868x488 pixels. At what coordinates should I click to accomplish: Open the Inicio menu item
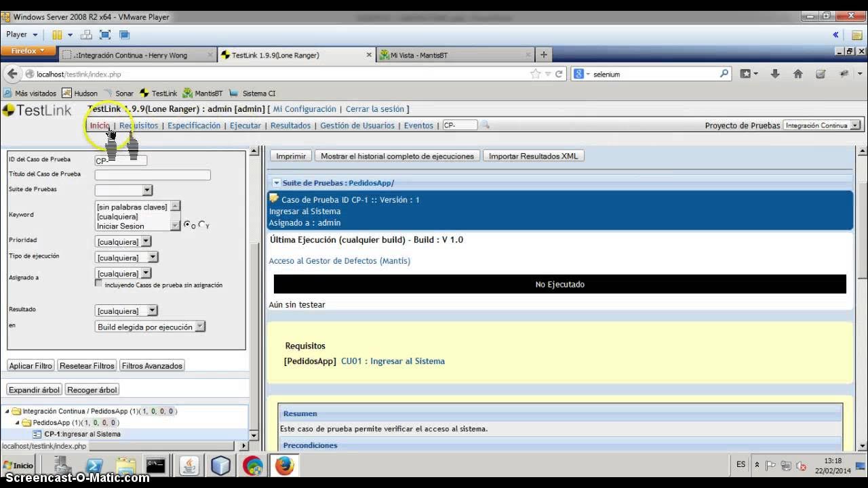coord(100,125)
